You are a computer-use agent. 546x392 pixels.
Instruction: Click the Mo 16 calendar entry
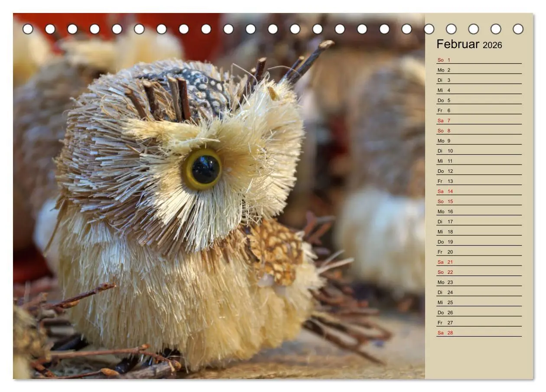pos(479,211)
